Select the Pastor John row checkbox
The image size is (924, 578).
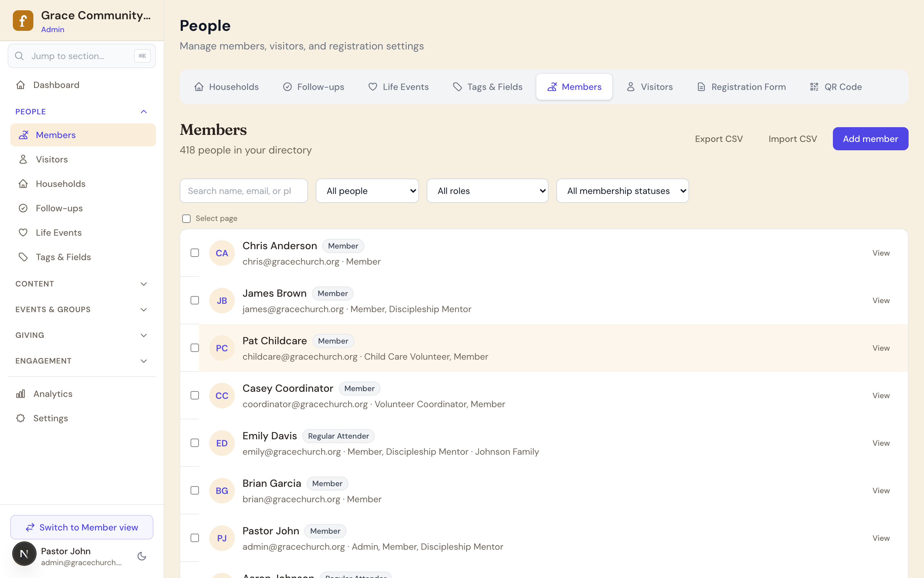click(x=195, y=538)
